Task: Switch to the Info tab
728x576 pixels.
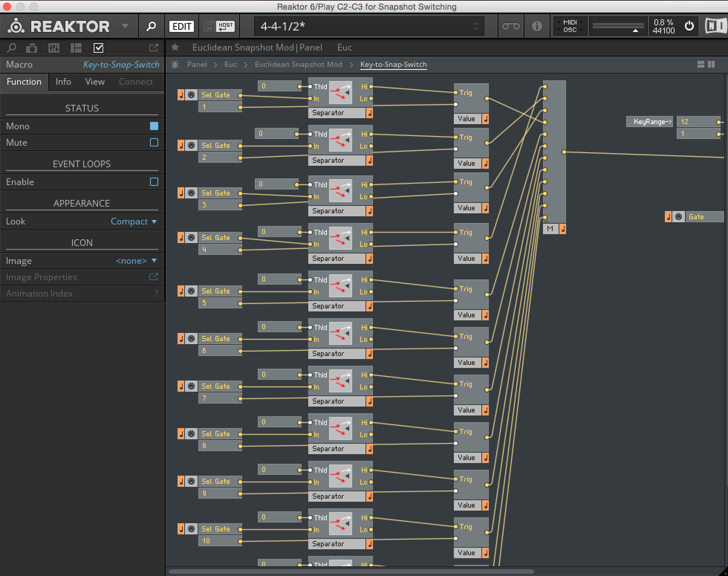Action: (63, 82)
